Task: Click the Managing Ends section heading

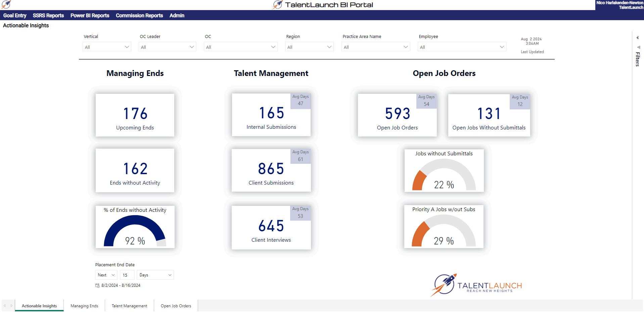Action: [135, 73]
